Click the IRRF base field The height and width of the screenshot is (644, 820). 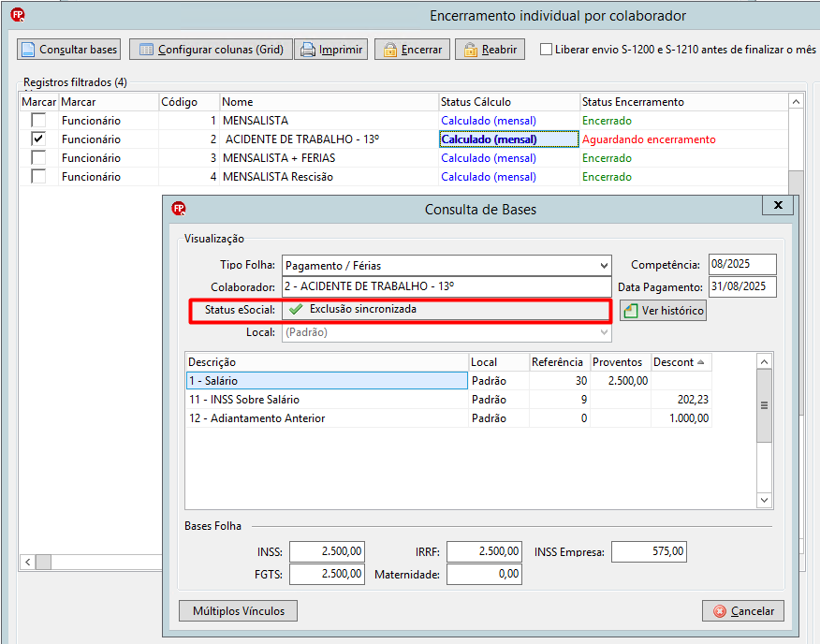[484, 551]
